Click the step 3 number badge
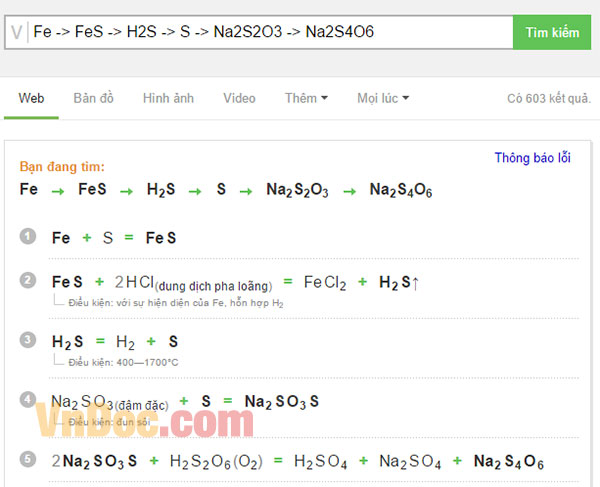This screenshot has width=600, height=487. coord(29,340)
